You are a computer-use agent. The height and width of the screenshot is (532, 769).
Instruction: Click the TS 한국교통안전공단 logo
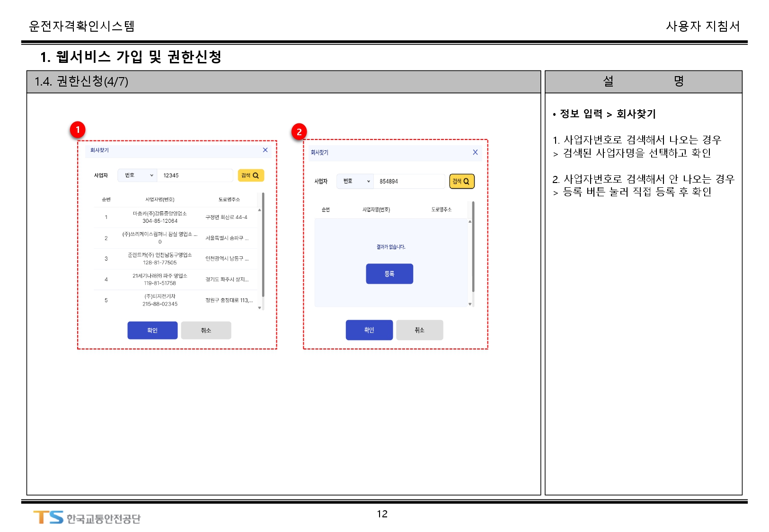pos(87,518)
